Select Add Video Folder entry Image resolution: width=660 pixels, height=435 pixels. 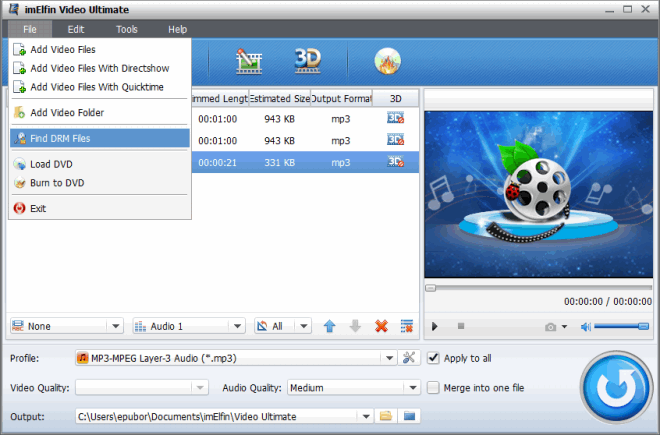point(100,112)
